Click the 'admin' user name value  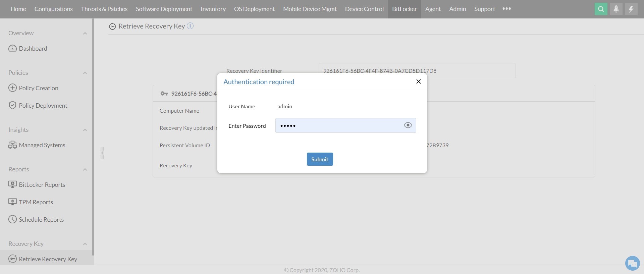coord(285,106)
